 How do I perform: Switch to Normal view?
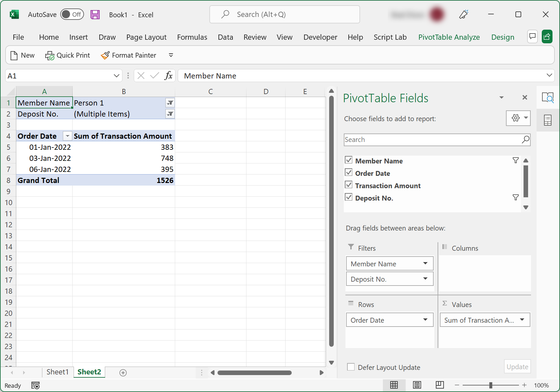(x=394, y=385)
